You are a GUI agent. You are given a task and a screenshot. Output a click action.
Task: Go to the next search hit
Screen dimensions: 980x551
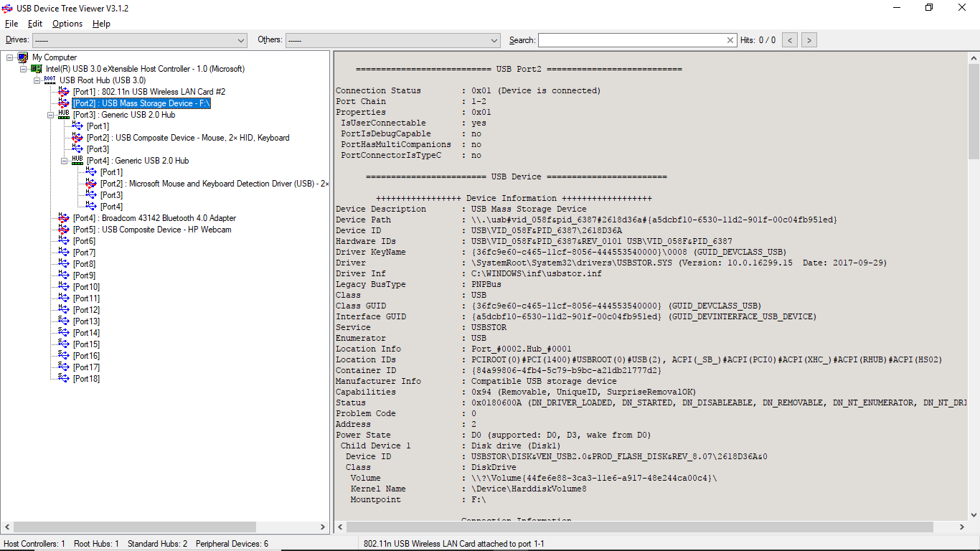coord(809,40)
